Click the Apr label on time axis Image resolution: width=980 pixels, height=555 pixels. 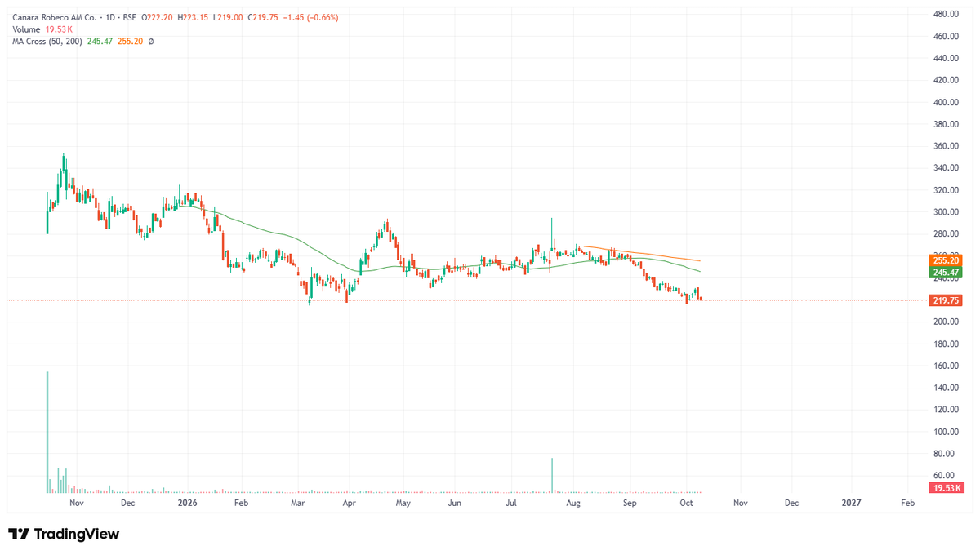point(349,504)
